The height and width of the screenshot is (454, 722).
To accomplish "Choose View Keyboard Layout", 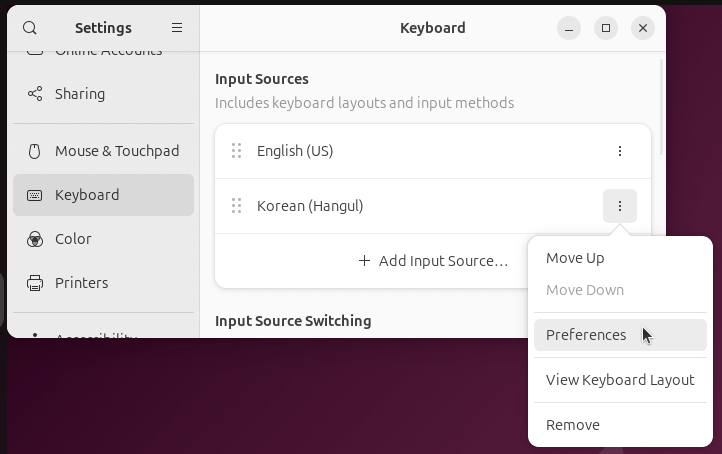I will point(620,380).
